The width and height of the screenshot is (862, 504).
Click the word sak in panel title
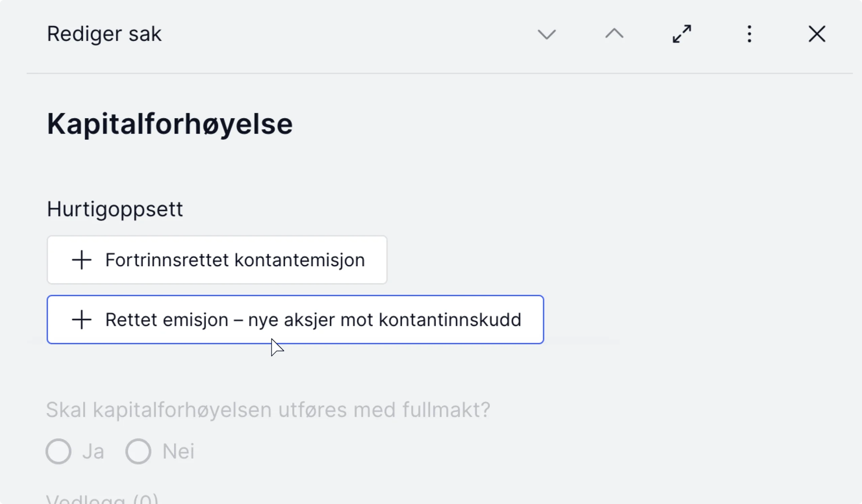[x=145, y=34]
